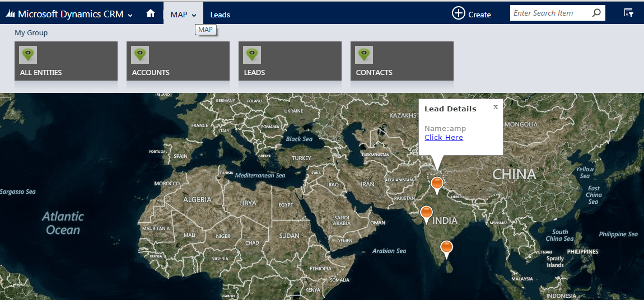Viewport: 644px width, 300px height.
Task: Click the Create button label
Action: [479, 15]
